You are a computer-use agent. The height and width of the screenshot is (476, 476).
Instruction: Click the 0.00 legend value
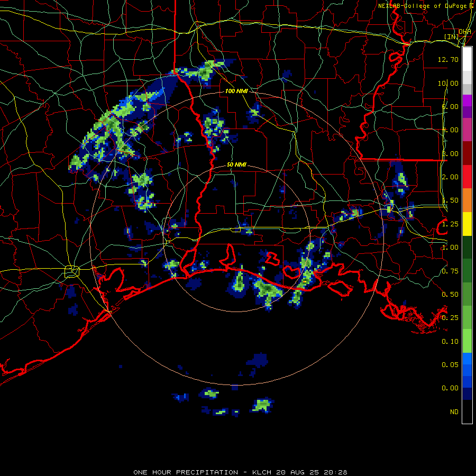(x=450, y=388)
